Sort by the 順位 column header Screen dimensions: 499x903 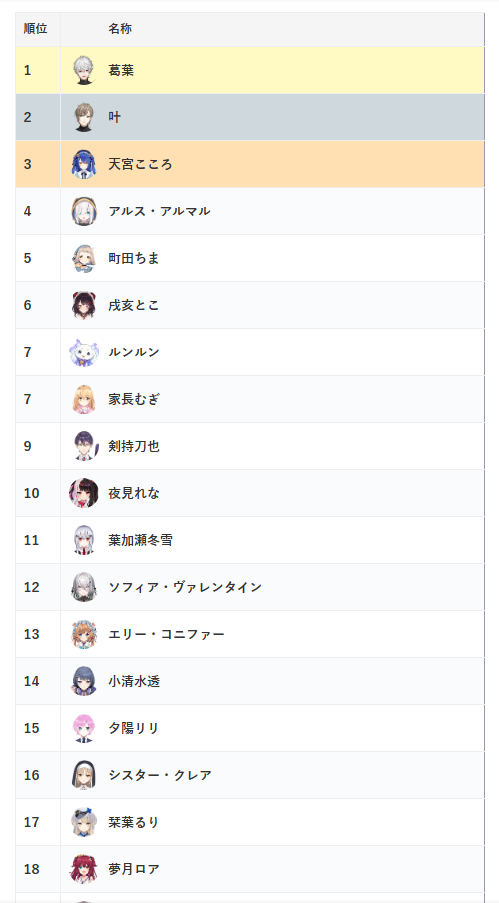(36, 29)
